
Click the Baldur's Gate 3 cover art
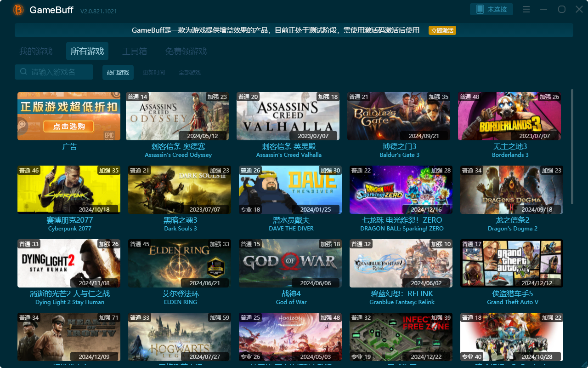[x=399, y=116]
